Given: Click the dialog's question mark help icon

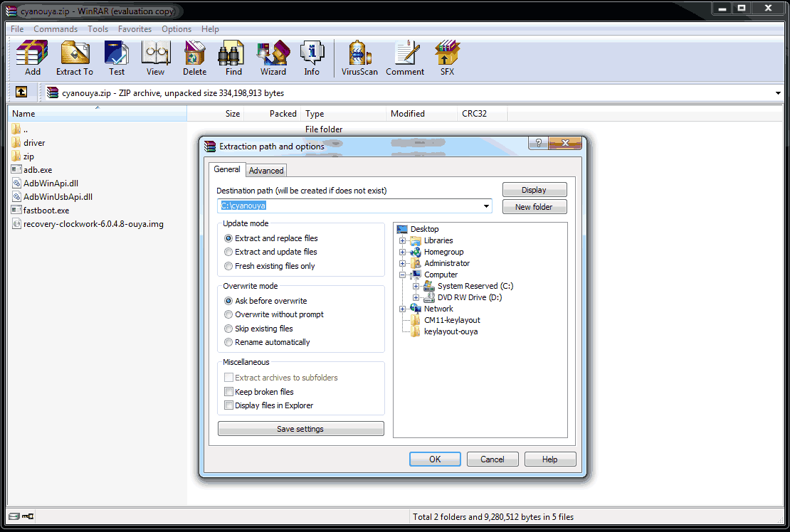Looking at the screenshot, I should [x=538, y=143].
